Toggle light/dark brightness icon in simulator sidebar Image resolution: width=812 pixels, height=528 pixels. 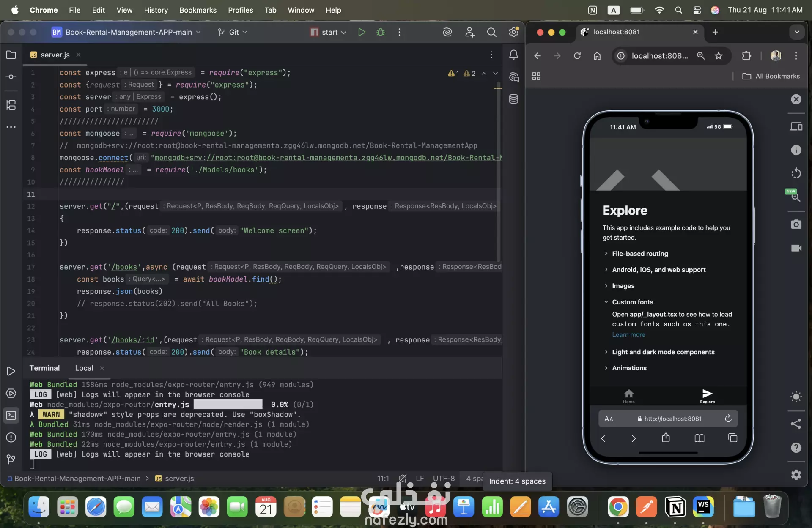click(x=796, y=397)
